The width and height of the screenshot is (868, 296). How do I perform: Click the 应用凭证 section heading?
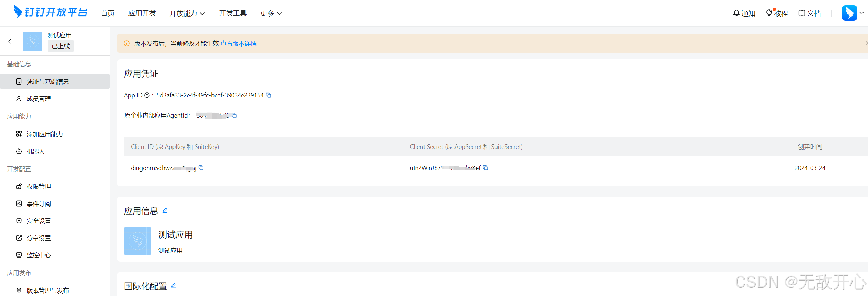(141, 74)
